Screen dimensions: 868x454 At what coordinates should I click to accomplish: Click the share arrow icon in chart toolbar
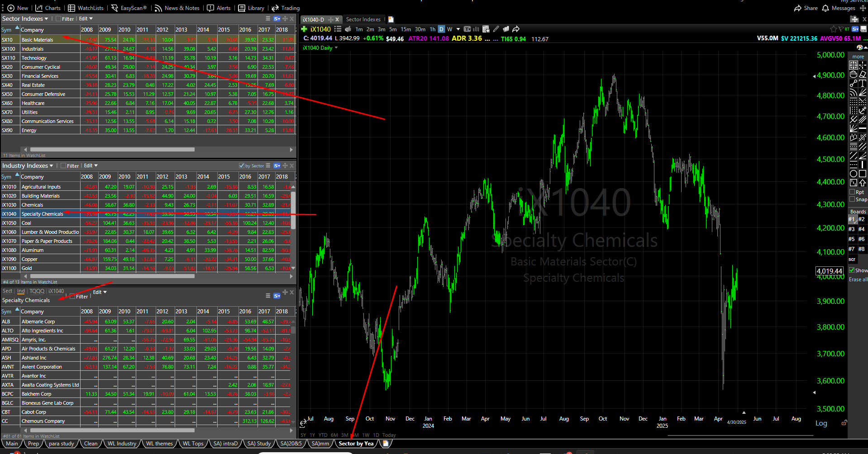pyautogui.click(x=516, y=29)
